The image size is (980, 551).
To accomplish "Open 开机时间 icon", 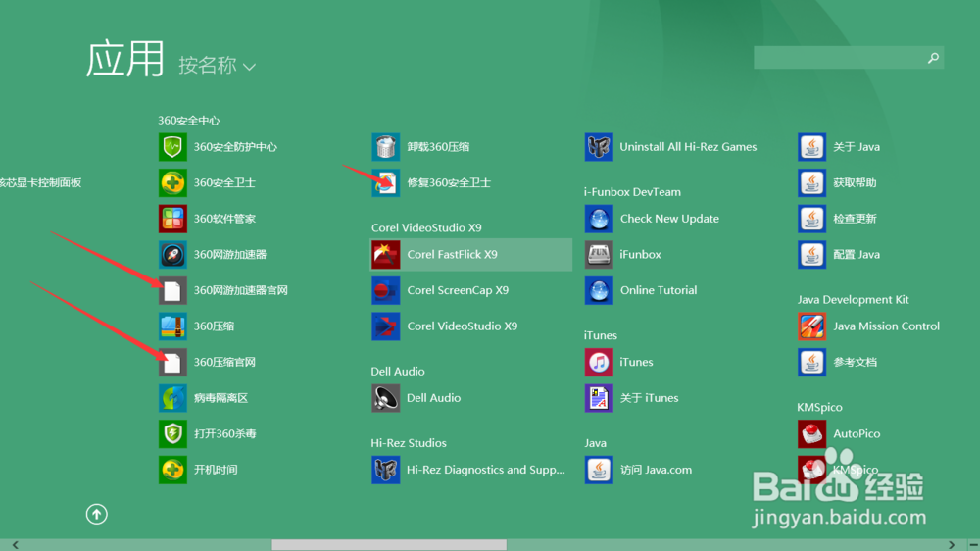I will (x=172, y=470).
